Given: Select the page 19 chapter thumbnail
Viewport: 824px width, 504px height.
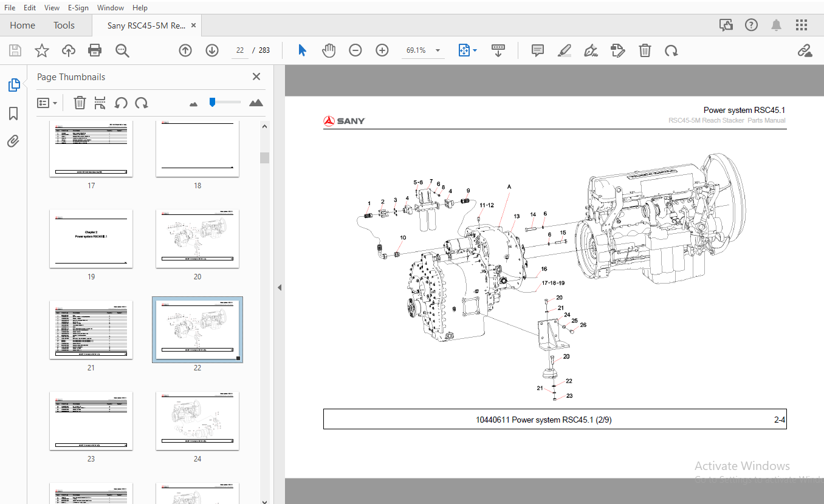Looking at the screenshot, I should coord(91,239).
